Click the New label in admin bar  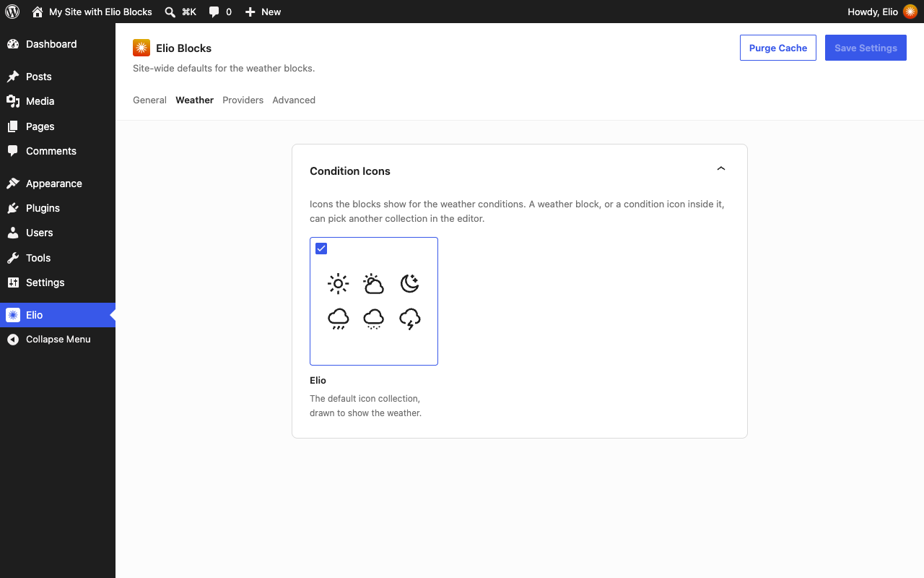(x=271, y=12)
